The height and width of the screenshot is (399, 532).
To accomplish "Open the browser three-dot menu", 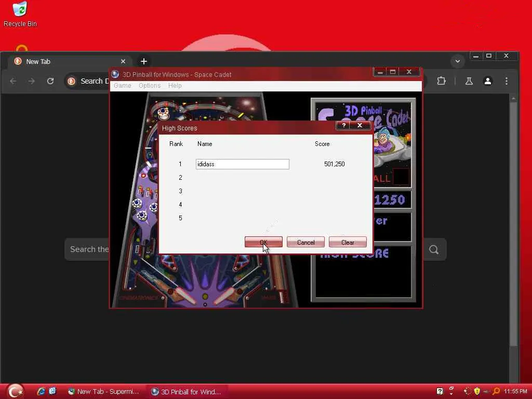I will [507, 81].
